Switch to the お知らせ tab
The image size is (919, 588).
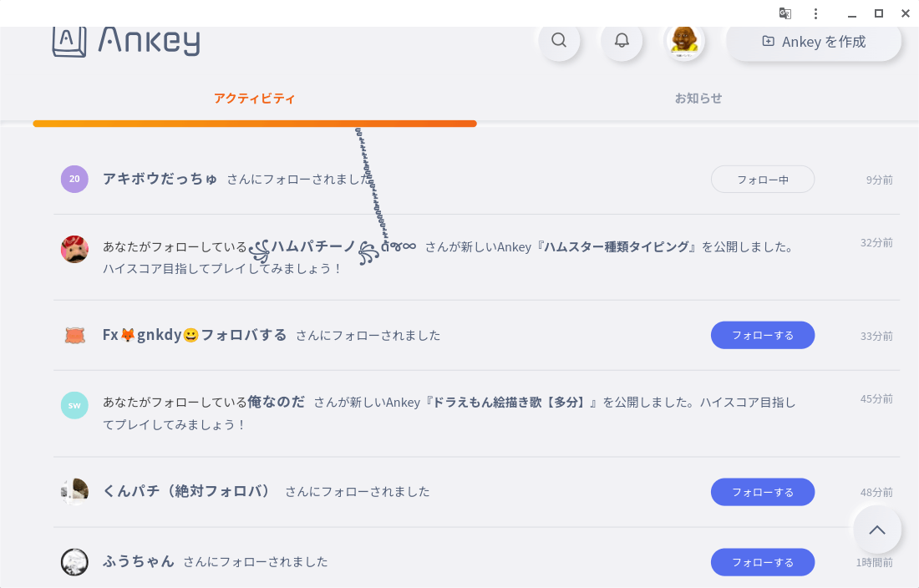click(698, 99)
